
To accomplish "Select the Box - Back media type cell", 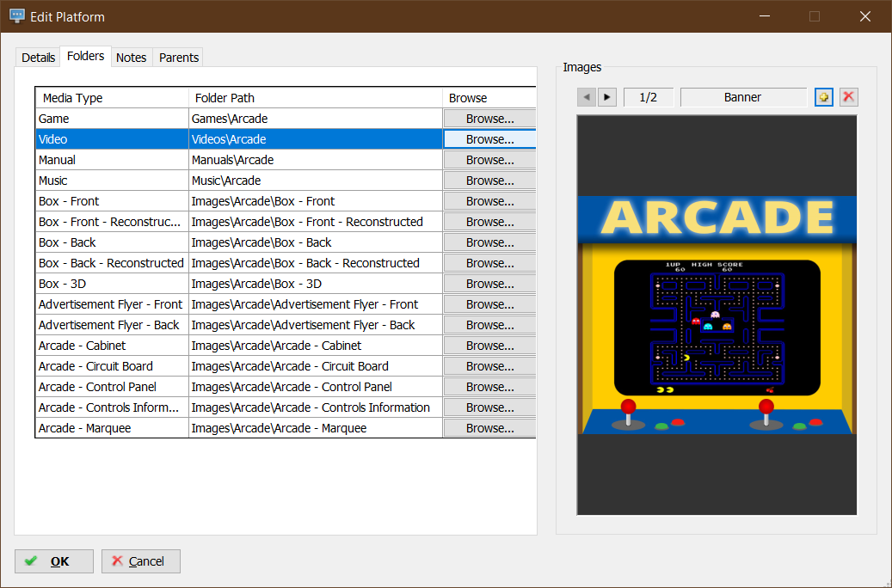I will click(x=112, y=242).
